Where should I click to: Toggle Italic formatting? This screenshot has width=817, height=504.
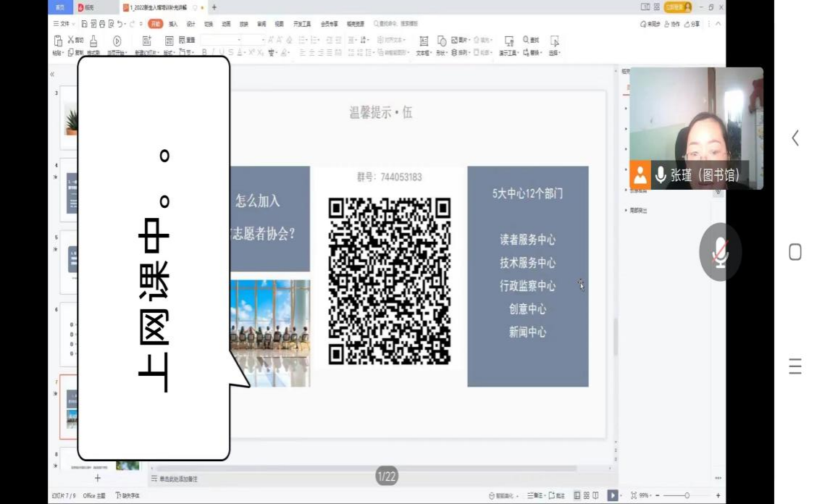213,53
